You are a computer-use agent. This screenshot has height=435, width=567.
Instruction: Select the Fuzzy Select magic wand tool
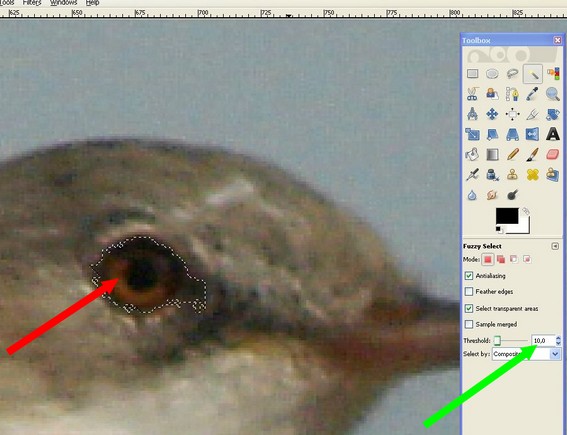(533, 74)
